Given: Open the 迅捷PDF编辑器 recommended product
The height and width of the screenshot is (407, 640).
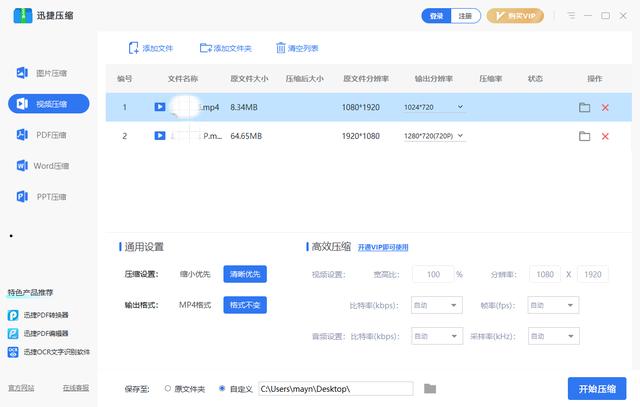Looking at the screenshot, I should click(38, 334).
